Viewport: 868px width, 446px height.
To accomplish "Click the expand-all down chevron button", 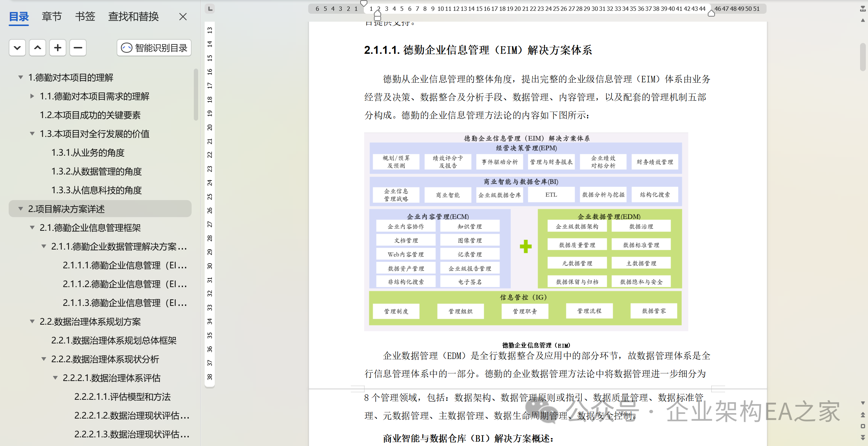I will click(x=17, y=48).
